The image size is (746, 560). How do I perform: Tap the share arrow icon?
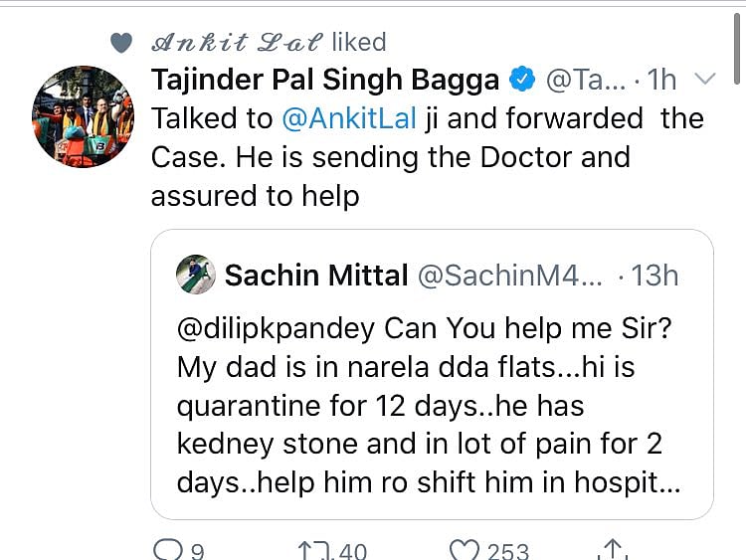tap(614, 549)
